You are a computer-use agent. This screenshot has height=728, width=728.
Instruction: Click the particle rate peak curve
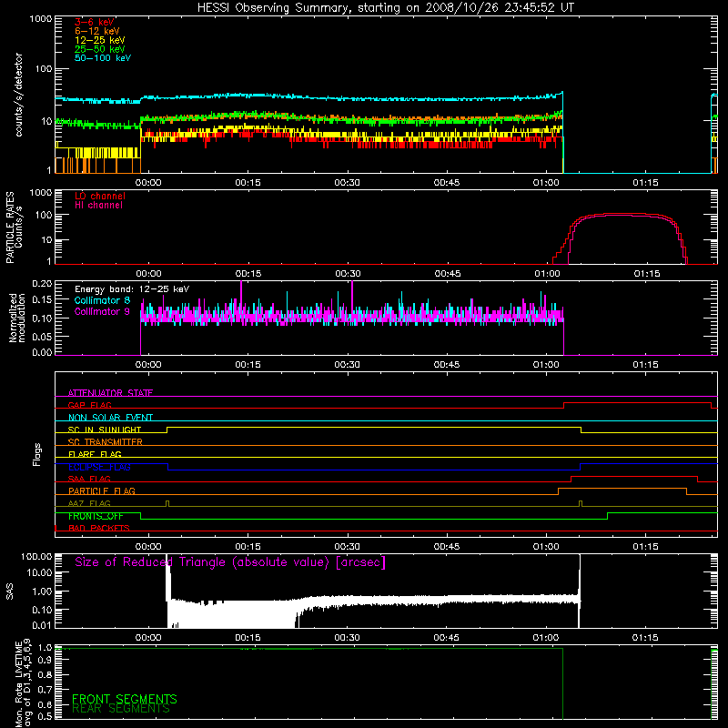622,214
